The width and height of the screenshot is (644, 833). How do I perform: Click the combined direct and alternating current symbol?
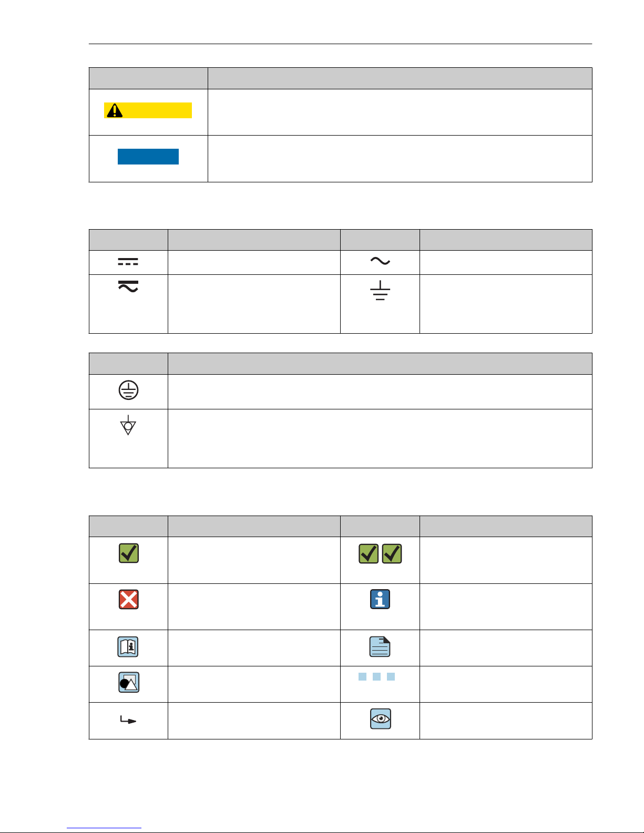128,286
